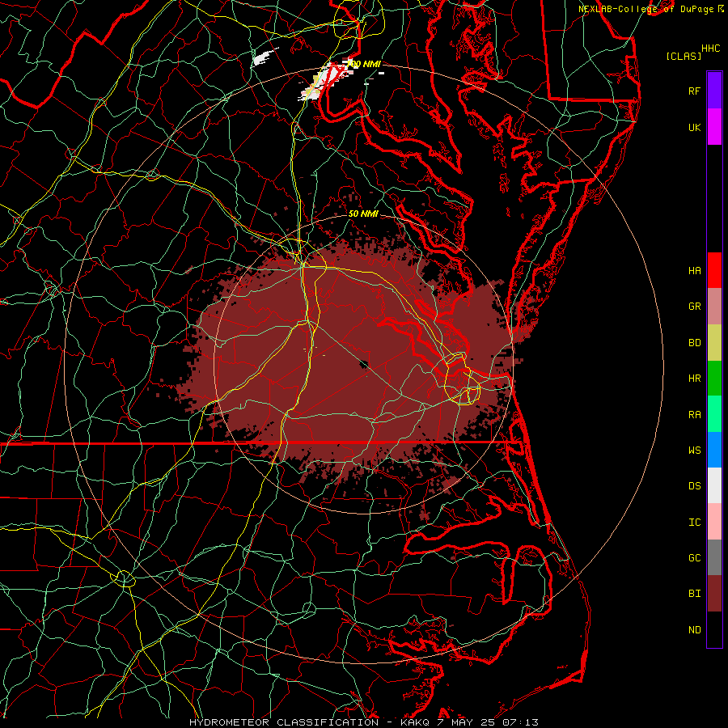
Task: Click the [CLAS] label above legend
Action: [684, 56]
